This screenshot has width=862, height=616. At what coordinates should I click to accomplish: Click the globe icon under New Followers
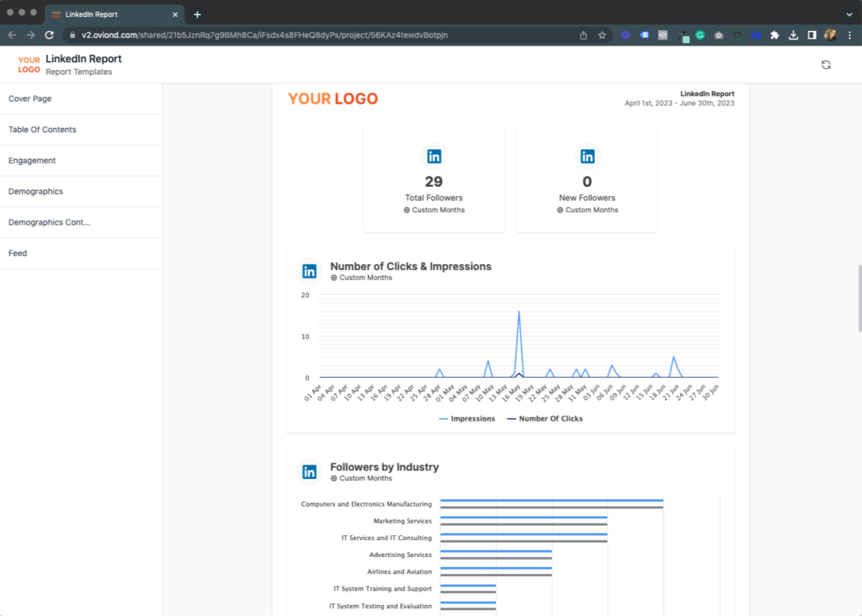pos(560,210)
